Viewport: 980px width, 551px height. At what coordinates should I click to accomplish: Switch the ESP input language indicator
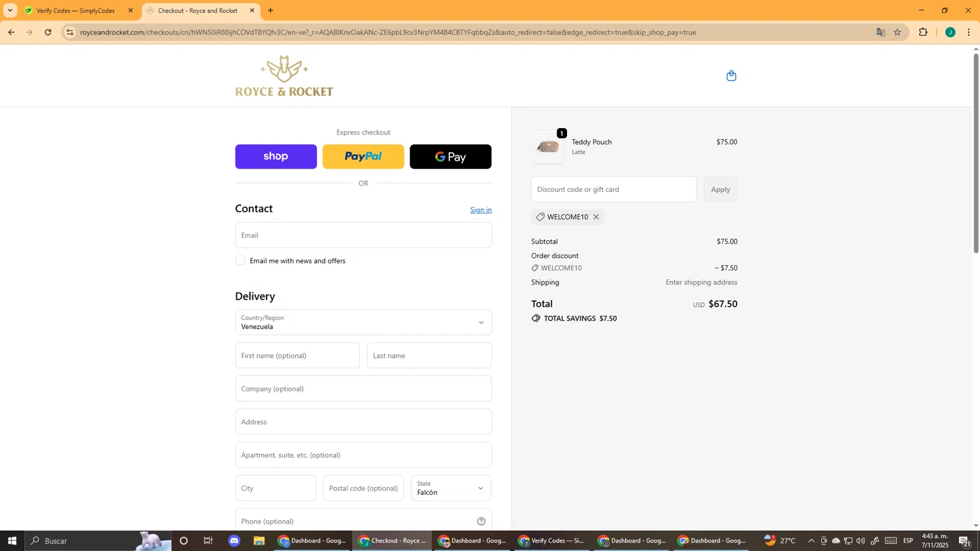[x=908, y=541]
